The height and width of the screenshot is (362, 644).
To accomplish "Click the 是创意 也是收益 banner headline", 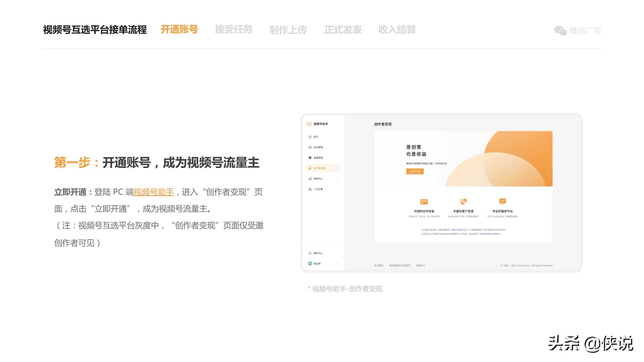I will 416,150.
